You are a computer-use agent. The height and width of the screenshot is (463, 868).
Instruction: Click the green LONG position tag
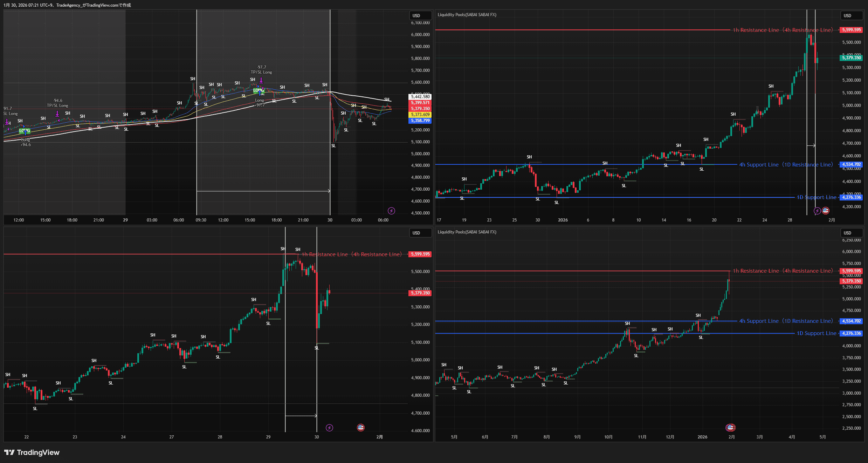click(x=258, y=90)
